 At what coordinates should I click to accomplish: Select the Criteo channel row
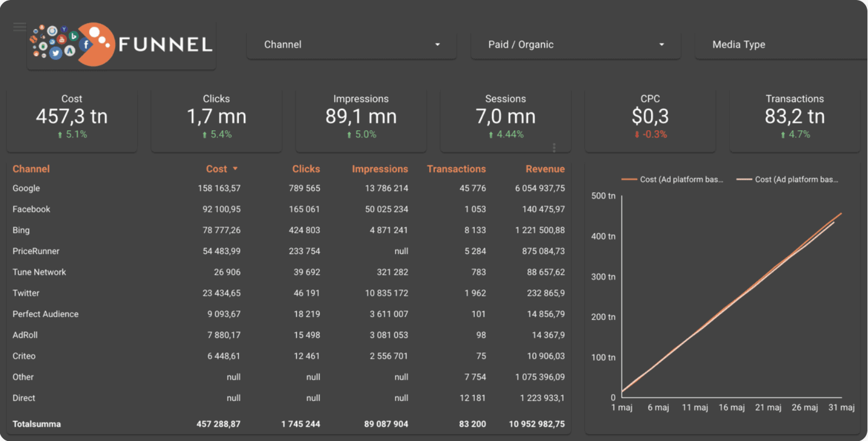coord(289,356)
